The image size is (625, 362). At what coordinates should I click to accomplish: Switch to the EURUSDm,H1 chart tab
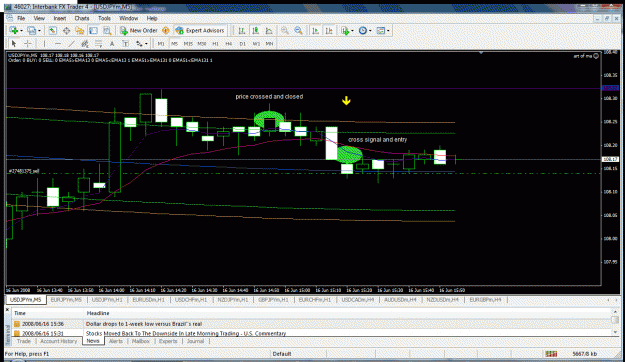[x=149, y=300]
